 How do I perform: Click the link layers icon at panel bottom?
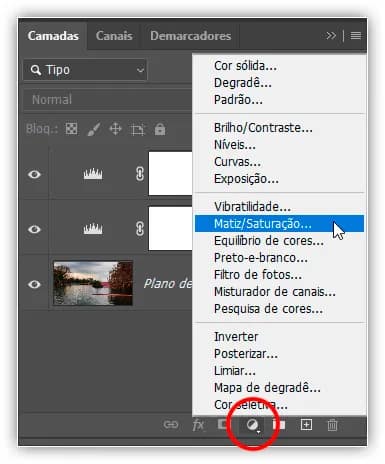pos(171,424)
